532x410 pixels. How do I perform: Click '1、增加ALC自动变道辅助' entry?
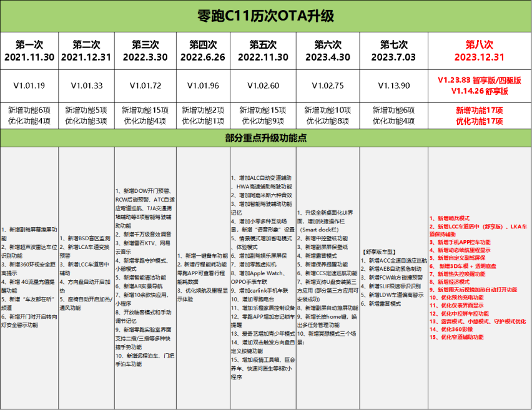[x=261, y=178]
